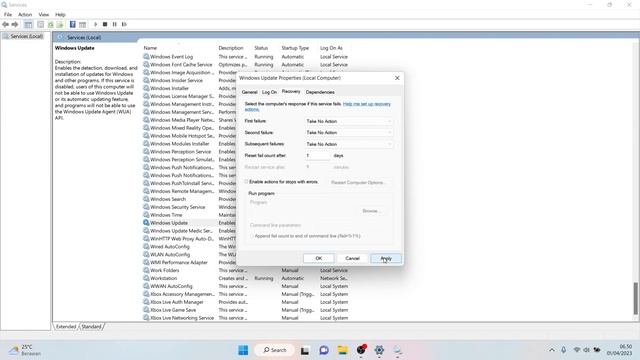640x360 pixels.
Task: Open the First failure dropdown
Action: point(349,121)
